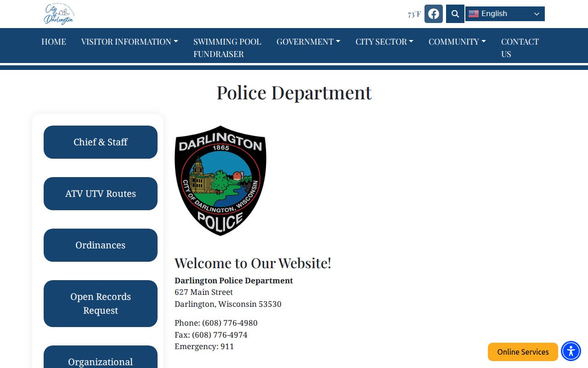Open the accessibility options icon

click(571, 351)
